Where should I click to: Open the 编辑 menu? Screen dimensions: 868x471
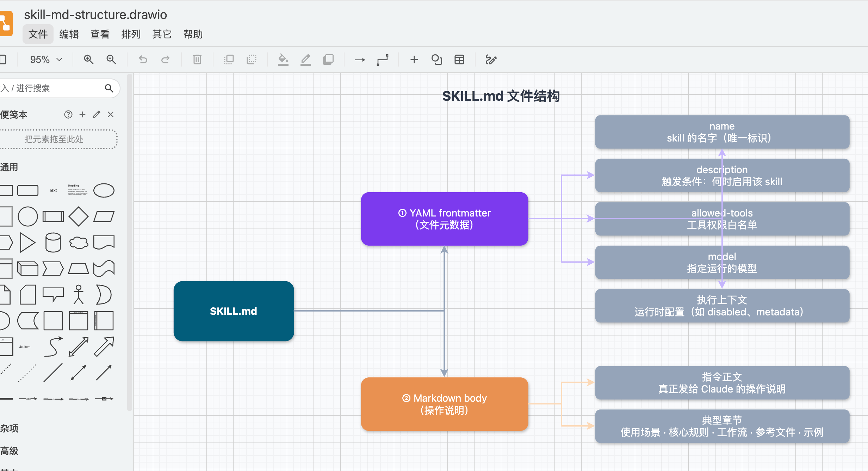coord(69,34)
